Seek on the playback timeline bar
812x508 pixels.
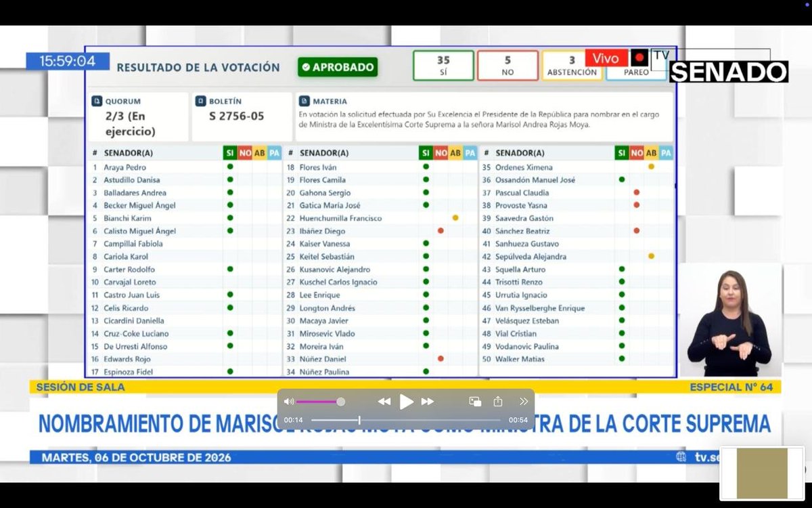tap(405, 420)
